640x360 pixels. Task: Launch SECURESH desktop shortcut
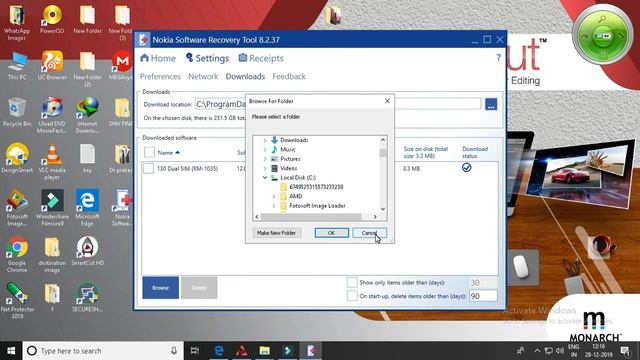[x=87, y=298]
